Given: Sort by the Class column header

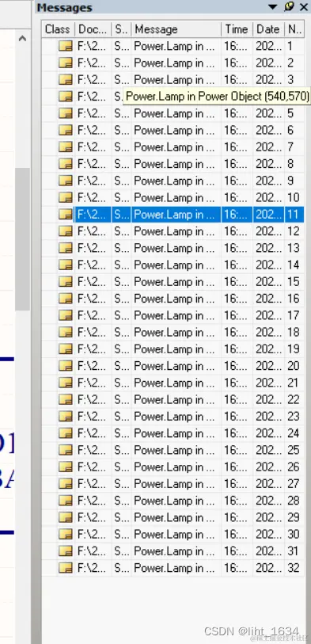Looking at the screenshot, I should (58, 29).
